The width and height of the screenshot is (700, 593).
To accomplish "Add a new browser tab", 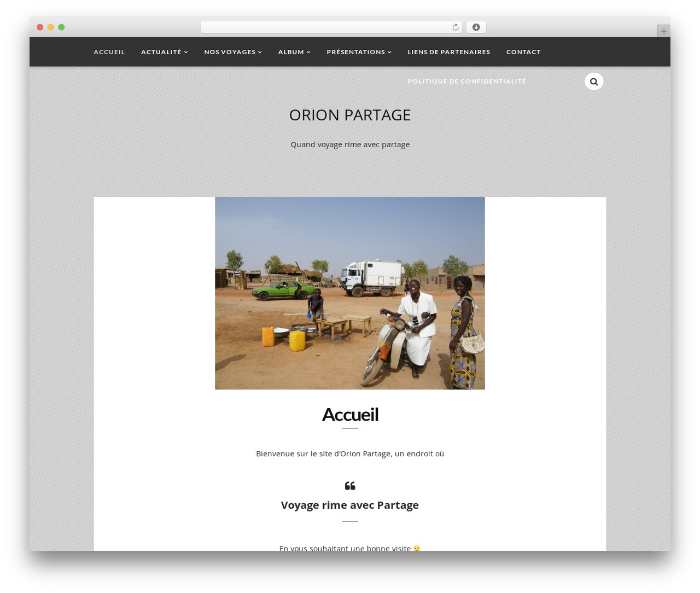I will point(663,31).
